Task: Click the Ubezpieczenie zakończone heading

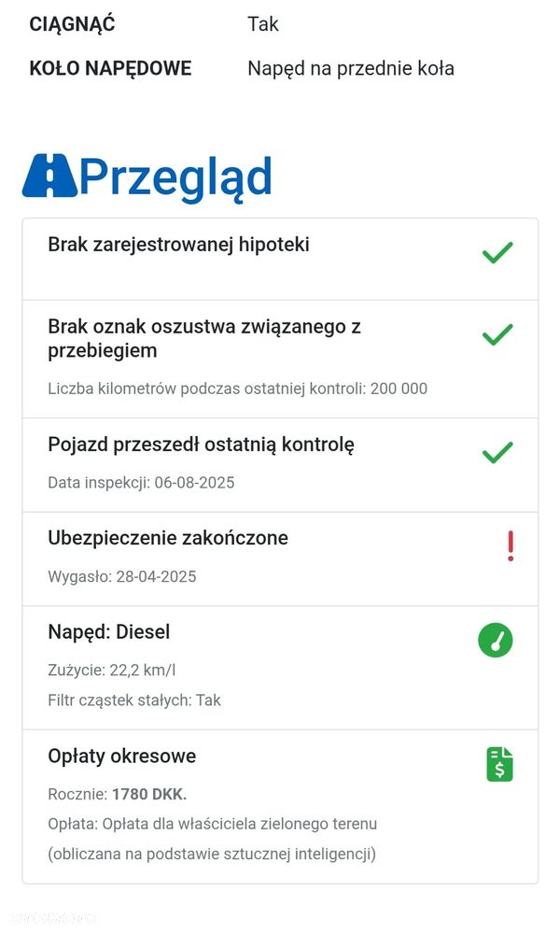Action: 168,538
